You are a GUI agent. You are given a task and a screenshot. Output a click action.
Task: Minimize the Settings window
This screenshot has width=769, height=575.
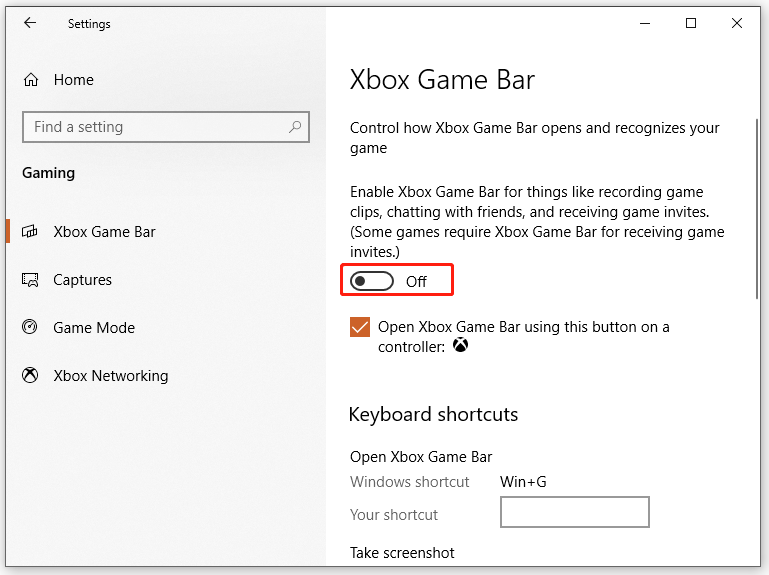(645, 23)
